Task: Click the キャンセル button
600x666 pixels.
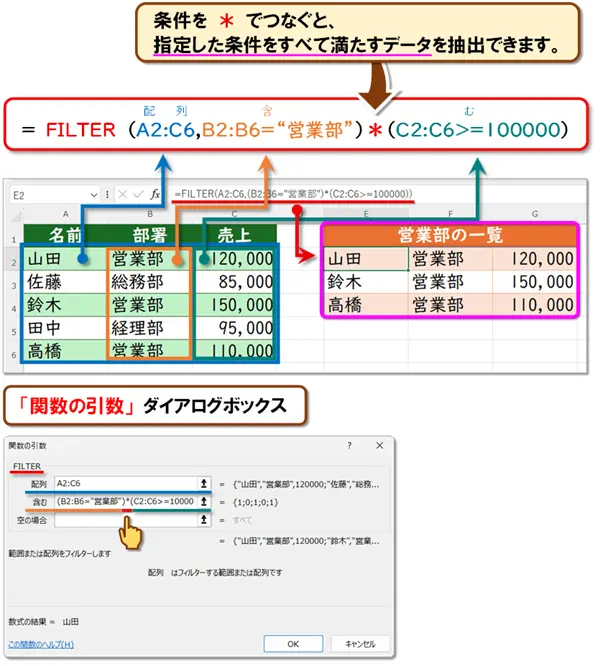Action: click(x=360, y=644)
